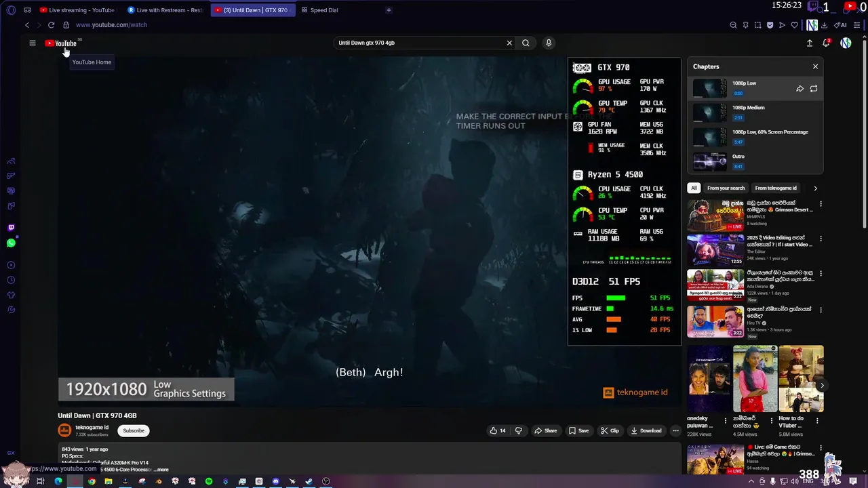868x488 pixels.
Task: Click the YouTube Home logo
Action: click(x=61, y=43)
